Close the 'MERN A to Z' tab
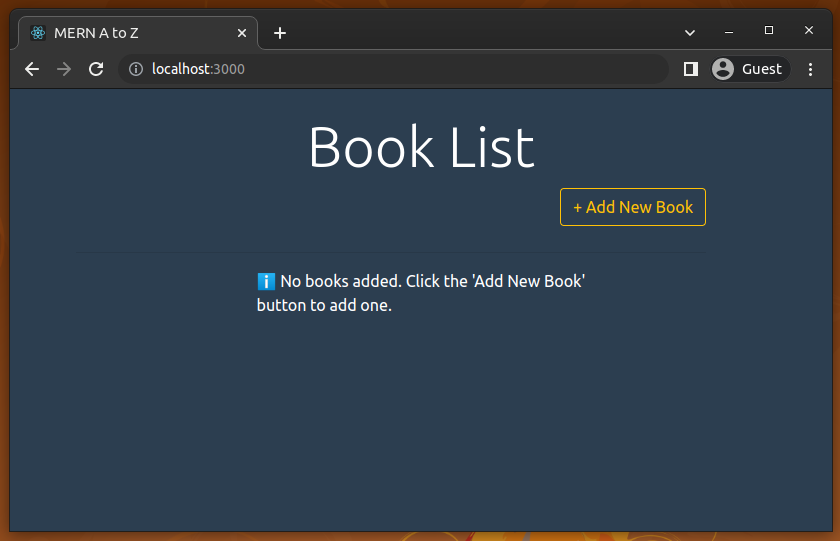Screen dimensions: 840x541 pos(242,33)
